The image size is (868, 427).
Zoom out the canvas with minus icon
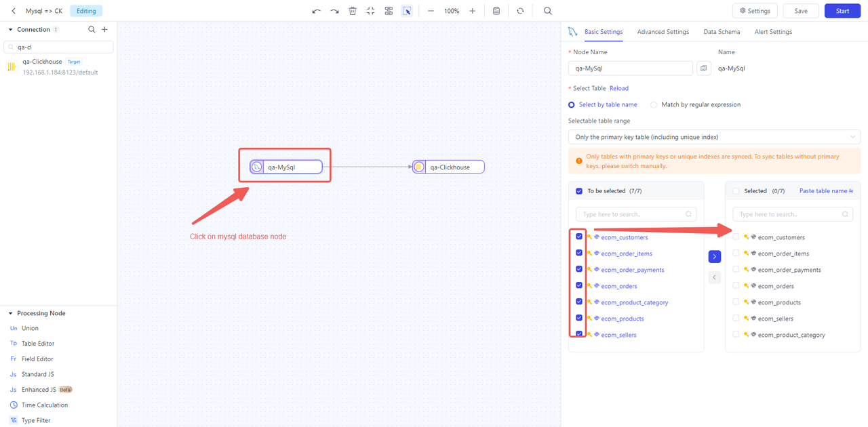431,11
